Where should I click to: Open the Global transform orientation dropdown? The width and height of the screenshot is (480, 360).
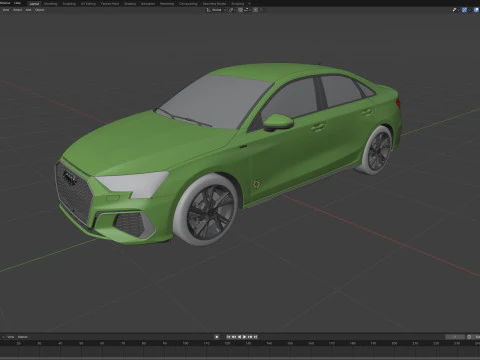(216, 10)
